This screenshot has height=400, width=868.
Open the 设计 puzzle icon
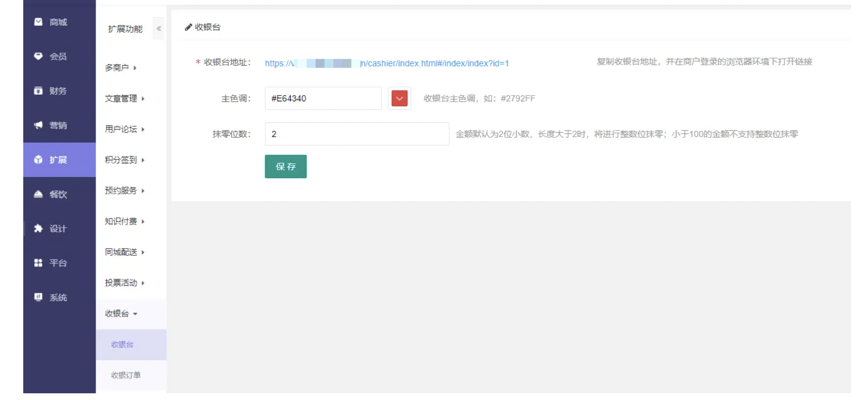click(x=38, y=228)
